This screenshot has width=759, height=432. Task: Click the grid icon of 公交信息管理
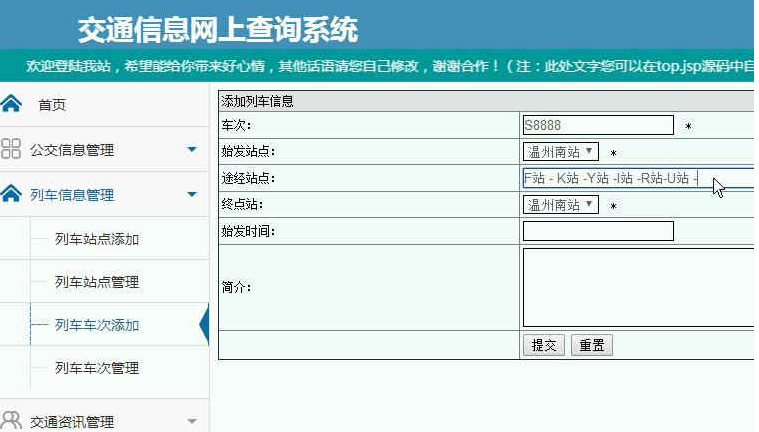tap(11, 149)
